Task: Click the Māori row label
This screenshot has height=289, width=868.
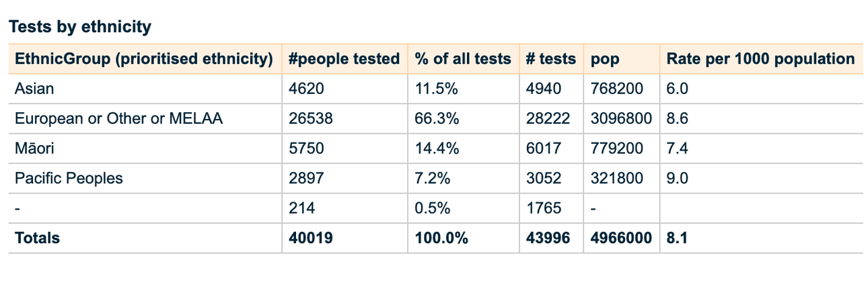Action: click(34, 149)
